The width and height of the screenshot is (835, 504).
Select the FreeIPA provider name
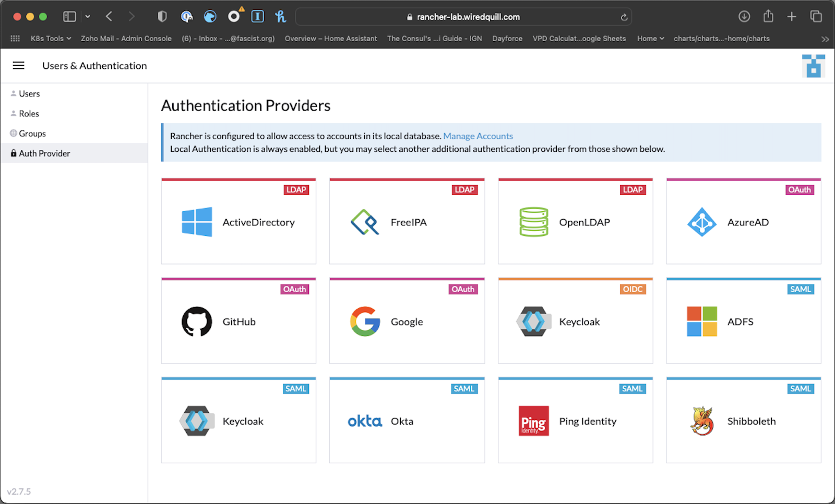pyautogui.click(x=409, y=222)
